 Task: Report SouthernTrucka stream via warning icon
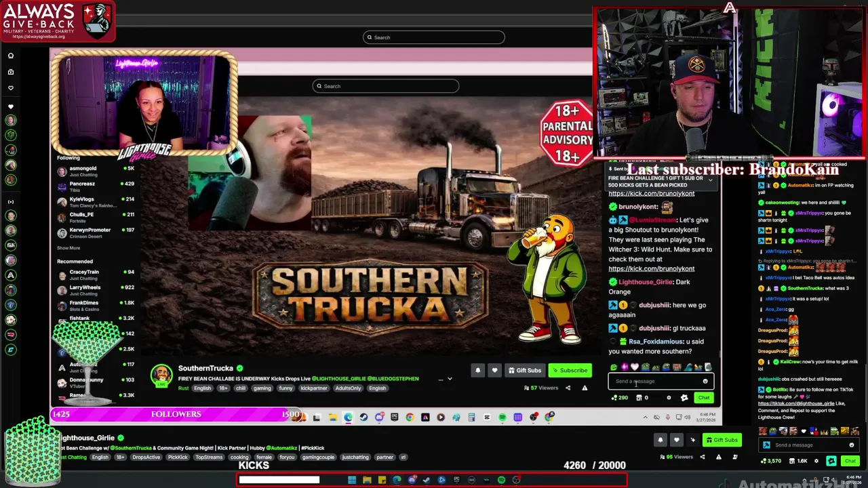point(585,388)
